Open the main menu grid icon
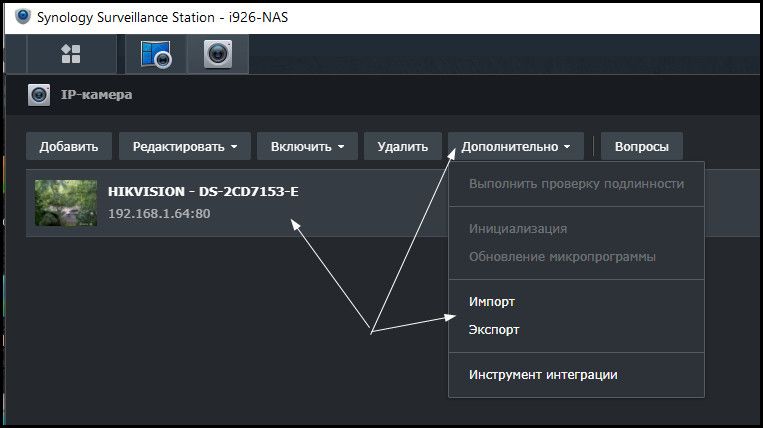The height and width of the screenshot is (428, 763). (71, 54)
